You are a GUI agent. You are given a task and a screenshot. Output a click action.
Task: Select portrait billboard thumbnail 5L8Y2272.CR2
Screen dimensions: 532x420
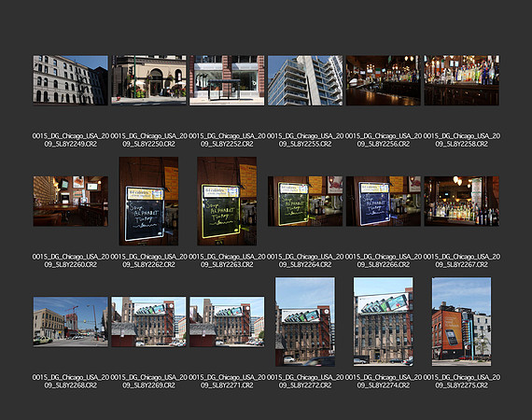point(305,322)
